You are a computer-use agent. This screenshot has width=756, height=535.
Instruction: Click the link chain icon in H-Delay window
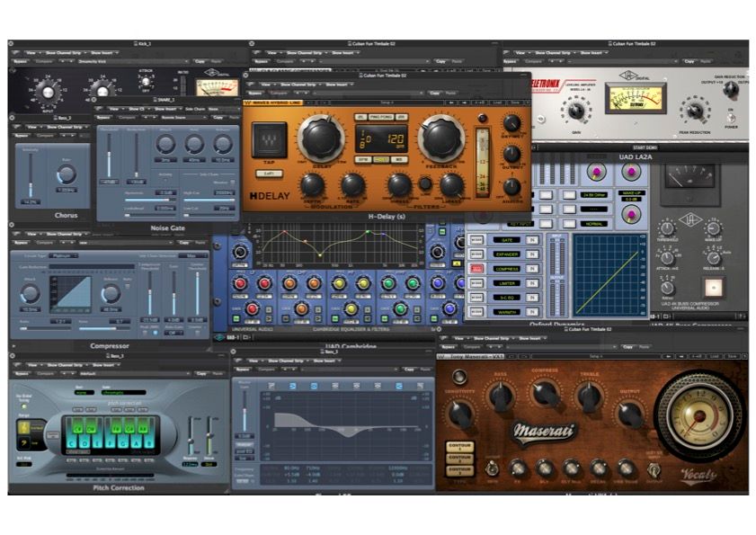pyautogui.click(x=251, y=84)
